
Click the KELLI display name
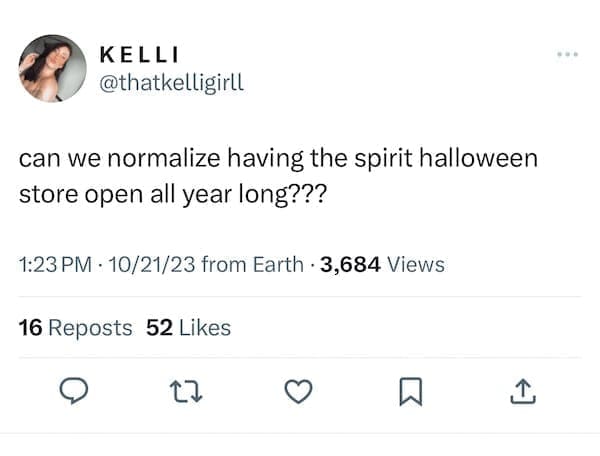click(x=139, y=55)
